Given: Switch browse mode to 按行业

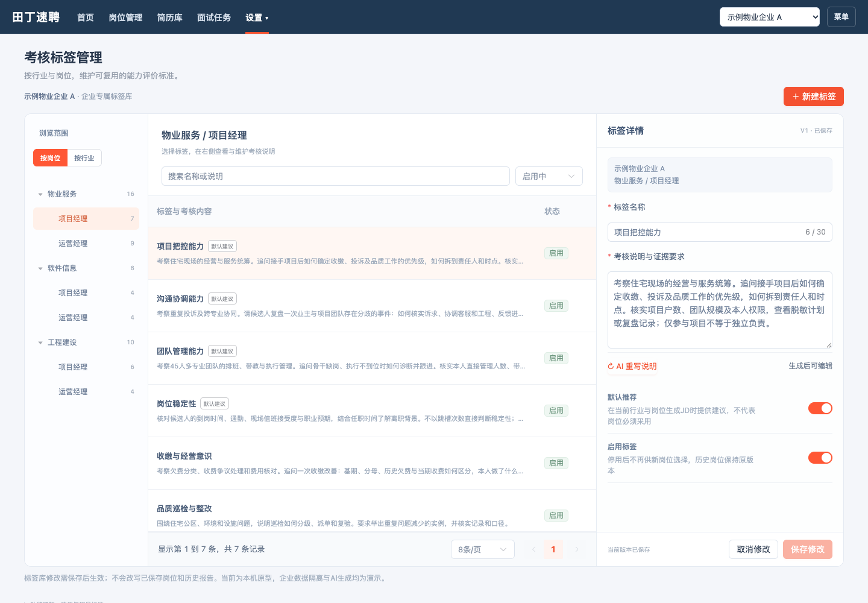Looking at the screenshot, I should click(x=84, y=158).
